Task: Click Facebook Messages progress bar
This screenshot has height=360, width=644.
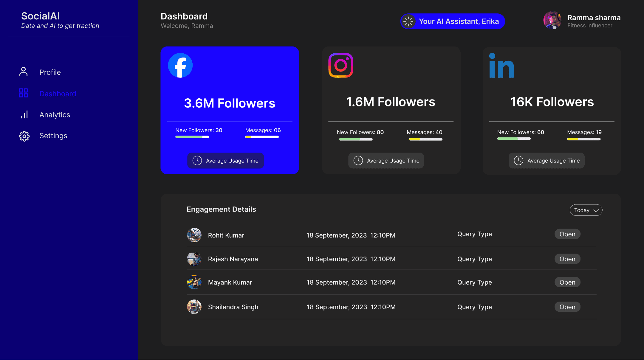Action: point(262,137)
